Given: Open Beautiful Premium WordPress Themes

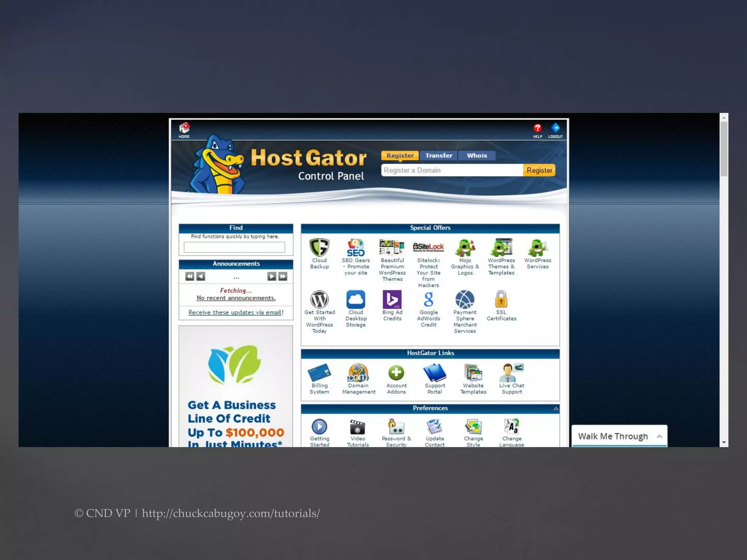Looking at the screenshot, I should [x=392, y=260].
